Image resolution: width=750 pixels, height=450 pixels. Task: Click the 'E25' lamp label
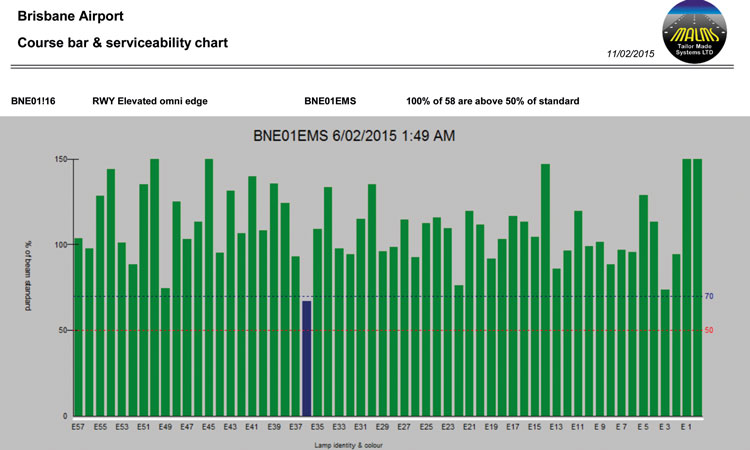(426, 427)
